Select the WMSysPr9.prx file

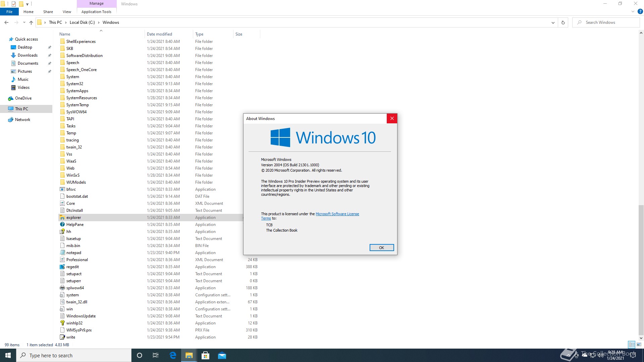tap(79, 330)
